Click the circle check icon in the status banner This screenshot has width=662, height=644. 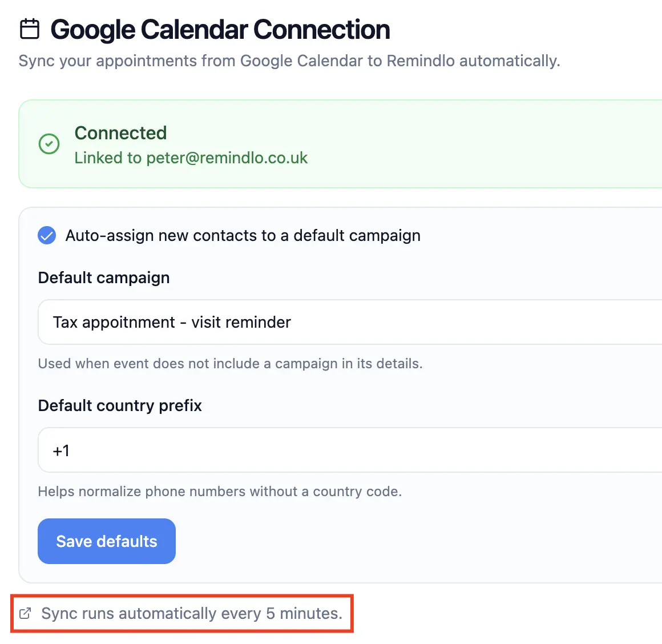(x=49, y=144)
